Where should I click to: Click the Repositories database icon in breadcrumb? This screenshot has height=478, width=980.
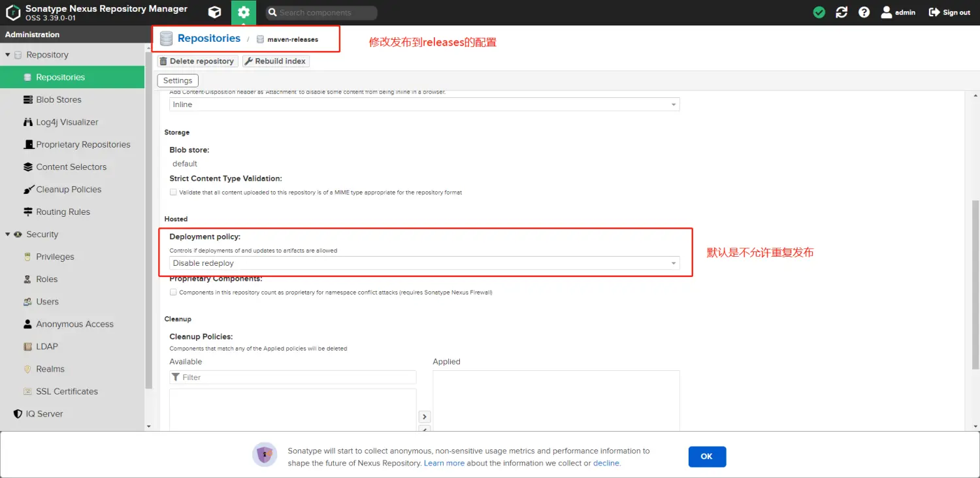coord(167,39)
